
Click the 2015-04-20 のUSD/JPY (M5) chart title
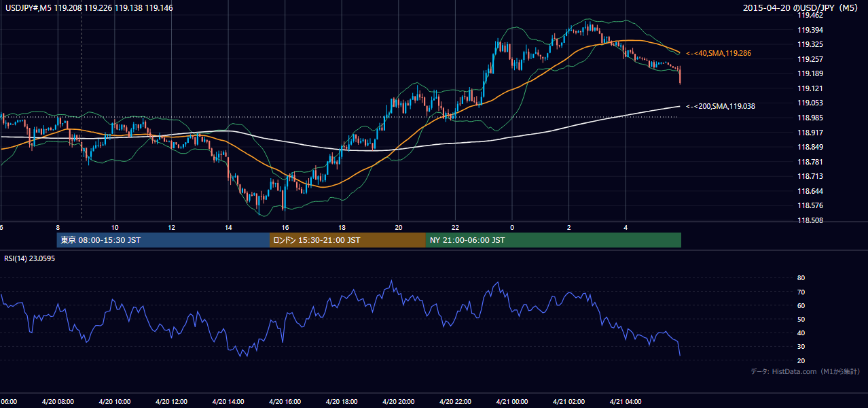(802, 8)
